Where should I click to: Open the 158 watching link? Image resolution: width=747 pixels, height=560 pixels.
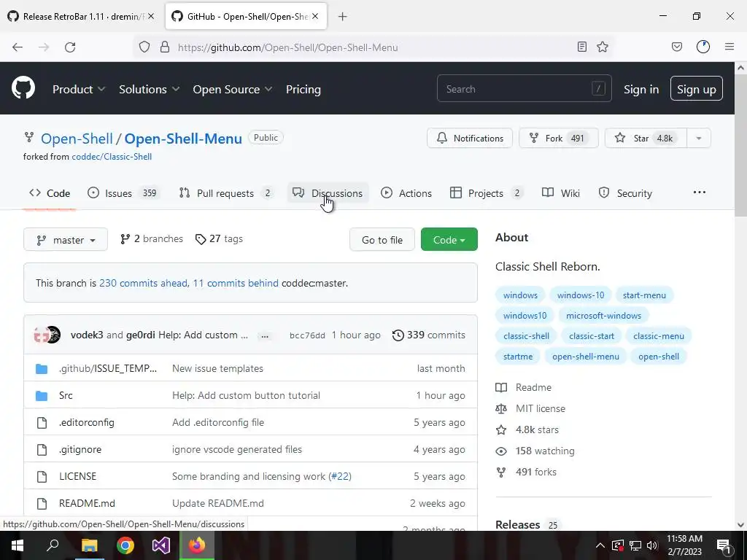(x=544, y=451)
